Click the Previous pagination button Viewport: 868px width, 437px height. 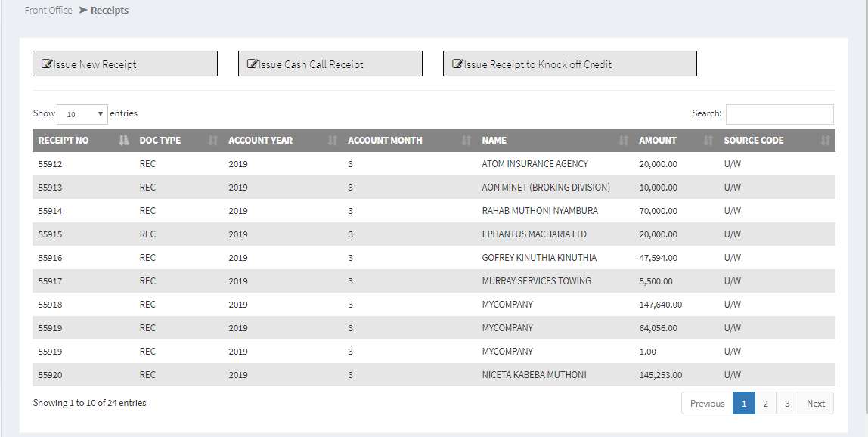[x=707, y=404]
